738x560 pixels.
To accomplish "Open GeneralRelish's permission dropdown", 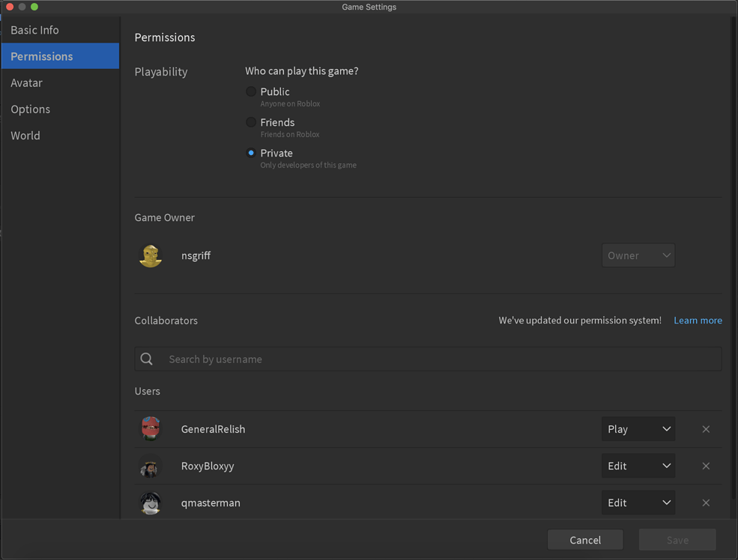I will pyautogui.click(x=638, y=429).
